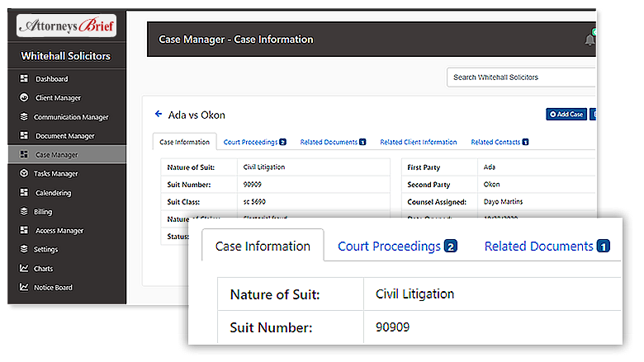Viewport: 644px width, 362px height.
Task: Select the Tasks Manager checkmark icon
Action: 25,174
